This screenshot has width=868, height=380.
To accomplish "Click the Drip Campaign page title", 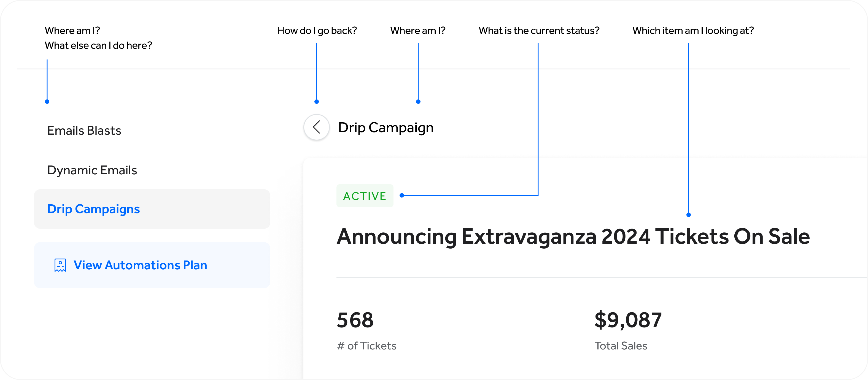I will [x=386, y=127].
